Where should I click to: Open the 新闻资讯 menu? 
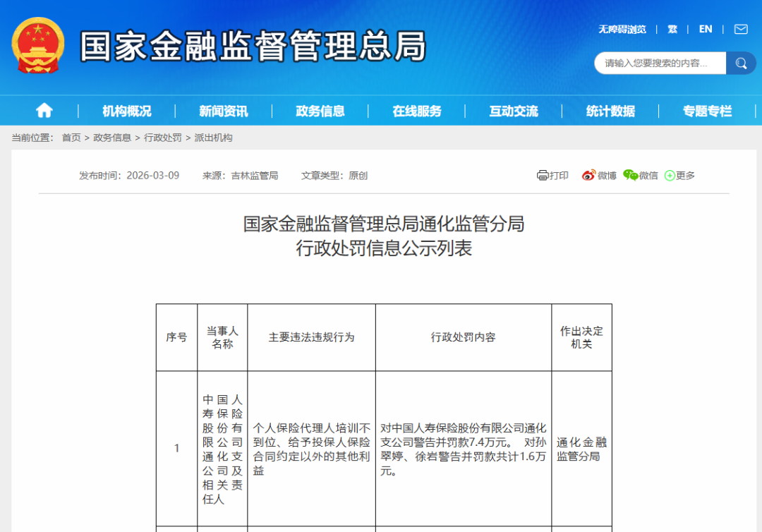(223, 110)
